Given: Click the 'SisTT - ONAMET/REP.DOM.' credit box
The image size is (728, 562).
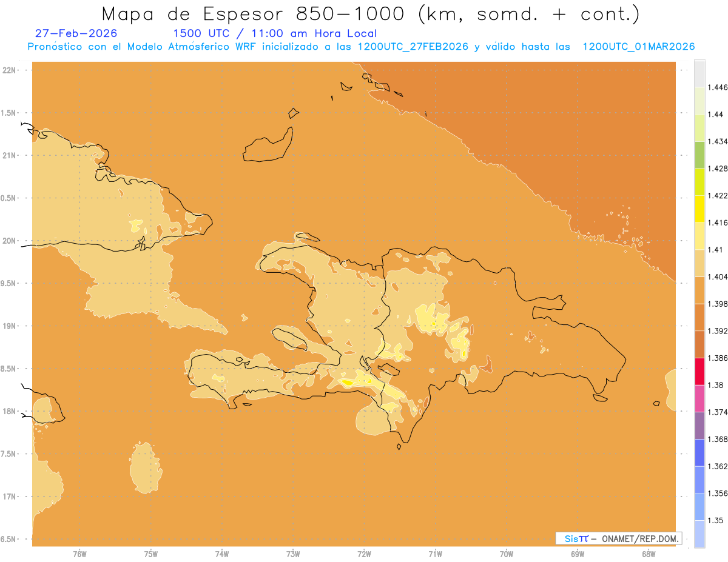Looking at the screenshot, I should click(x=619, y=538).
